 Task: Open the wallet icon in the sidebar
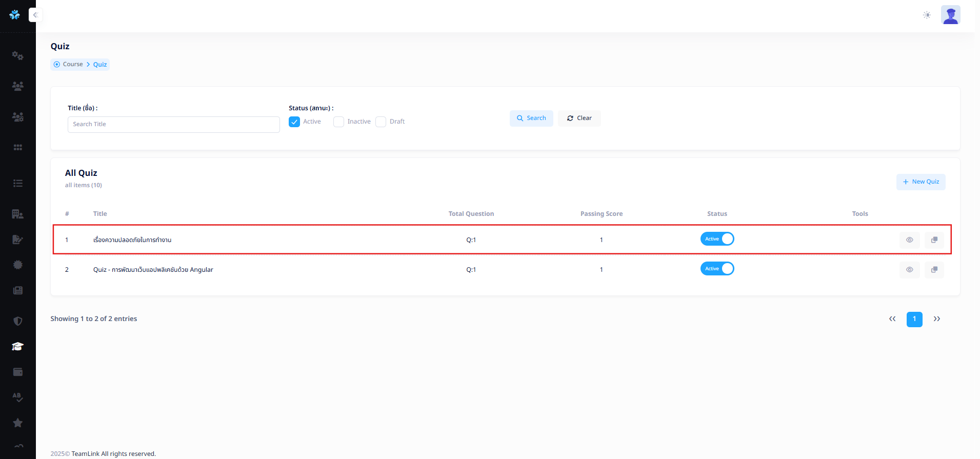[17, 372]
